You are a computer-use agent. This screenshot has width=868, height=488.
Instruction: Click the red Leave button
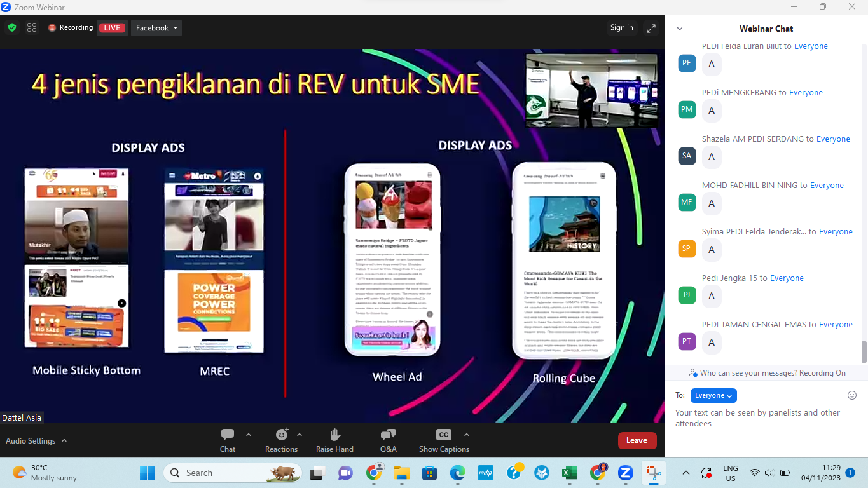tap(637, 440)
